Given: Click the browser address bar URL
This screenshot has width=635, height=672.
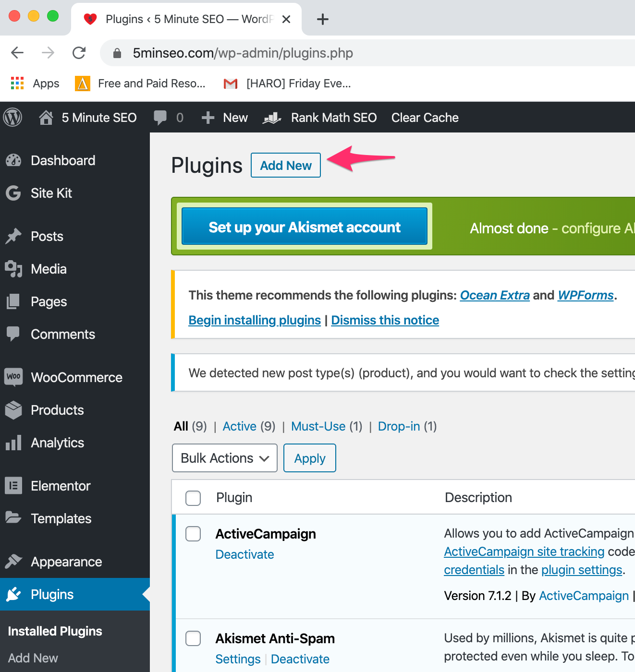Looking at the screenshot, I should pos(243,53).
